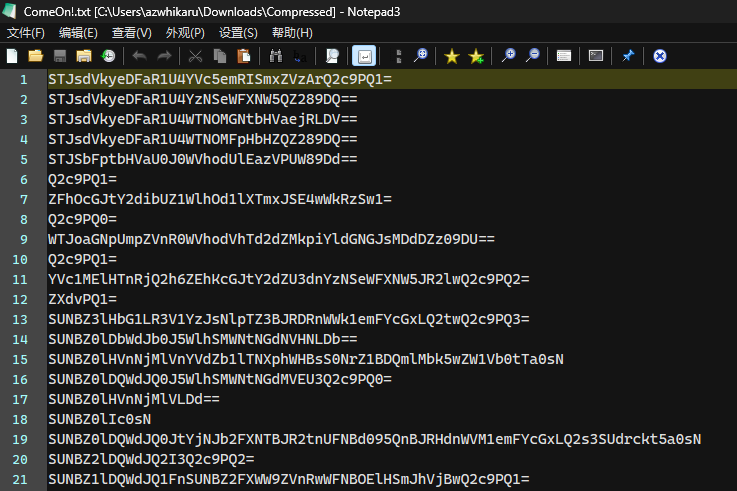This screenshot has height=491, width=737.
Task: Click line number 9 in the margin
Action: pyautogui.click(x=24, y=240)
